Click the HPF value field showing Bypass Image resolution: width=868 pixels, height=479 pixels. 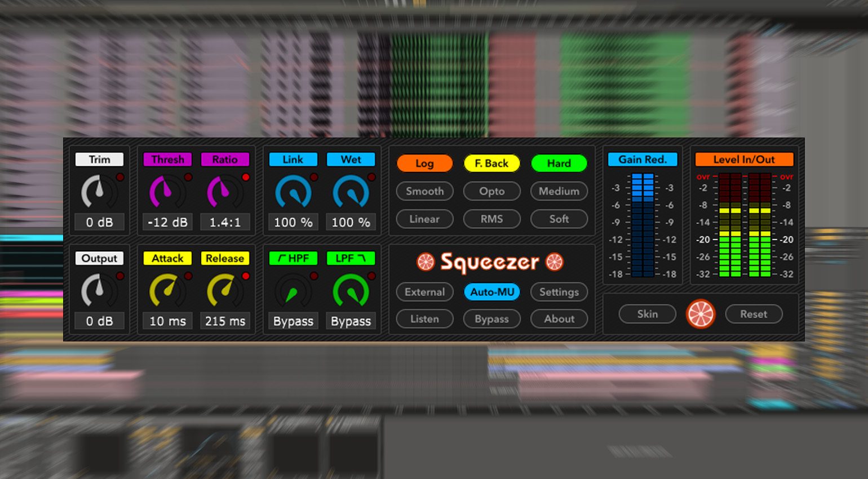293,321
